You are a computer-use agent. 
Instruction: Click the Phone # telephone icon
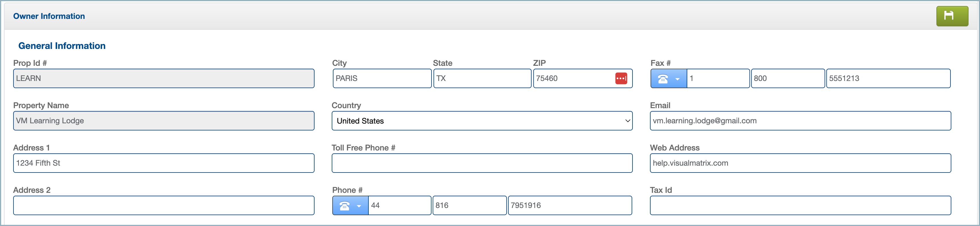tap(344, 205)
